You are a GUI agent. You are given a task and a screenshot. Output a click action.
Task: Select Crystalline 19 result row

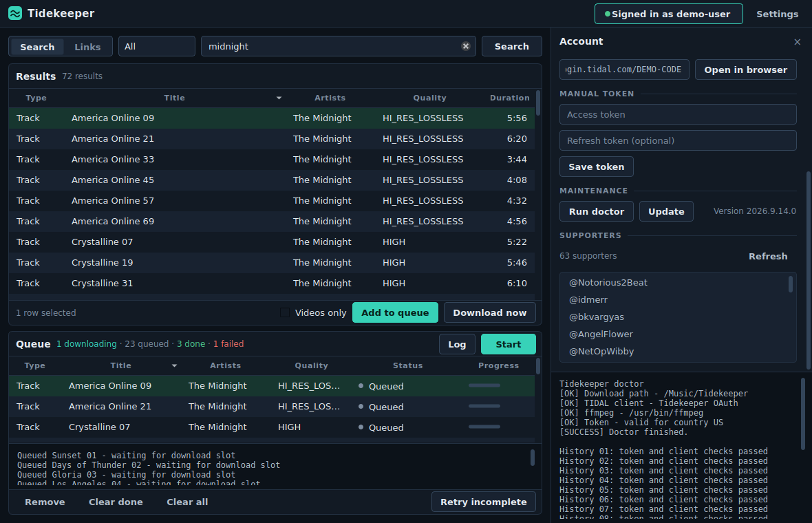(272, 263)
